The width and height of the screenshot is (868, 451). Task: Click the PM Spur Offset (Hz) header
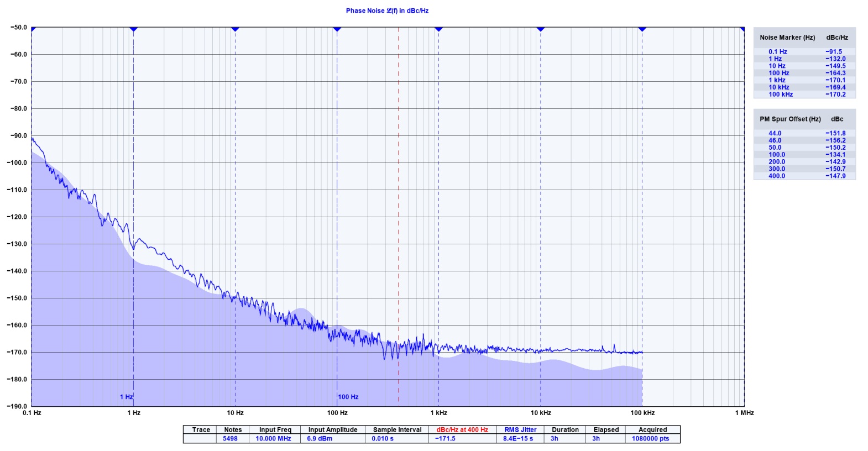coord(789,119)
